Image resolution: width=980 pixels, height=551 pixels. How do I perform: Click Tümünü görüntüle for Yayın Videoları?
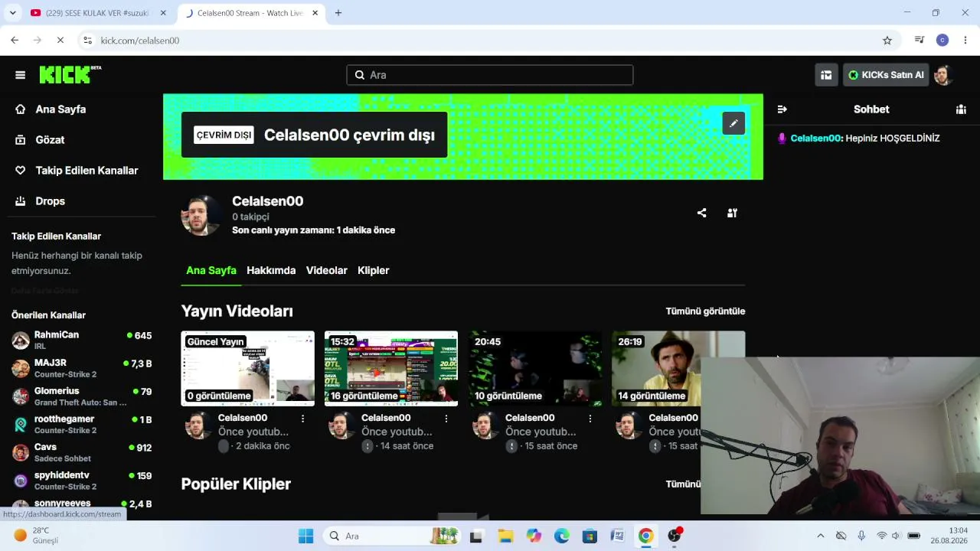click(705, 311)
